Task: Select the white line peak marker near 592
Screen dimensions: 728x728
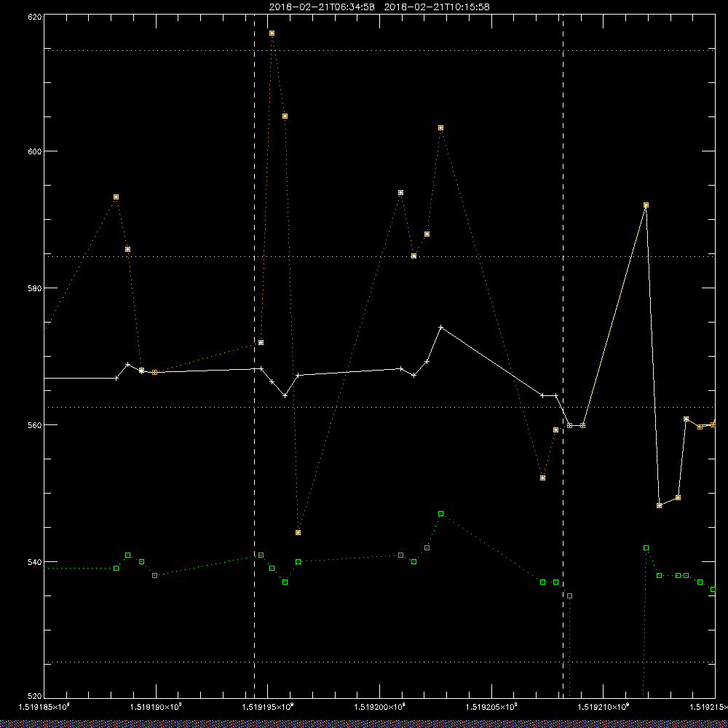Action: coord(646,205)
